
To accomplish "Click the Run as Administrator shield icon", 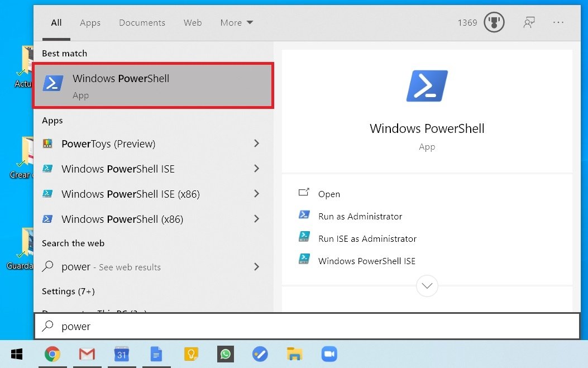I will pyautogui.click(x=304, y=214).
